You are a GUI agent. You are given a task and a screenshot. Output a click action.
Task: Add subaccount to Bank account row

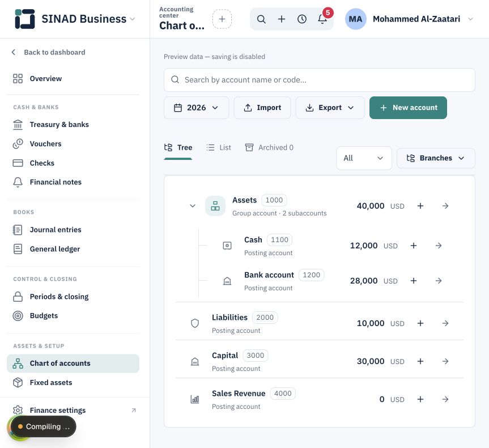414,281
